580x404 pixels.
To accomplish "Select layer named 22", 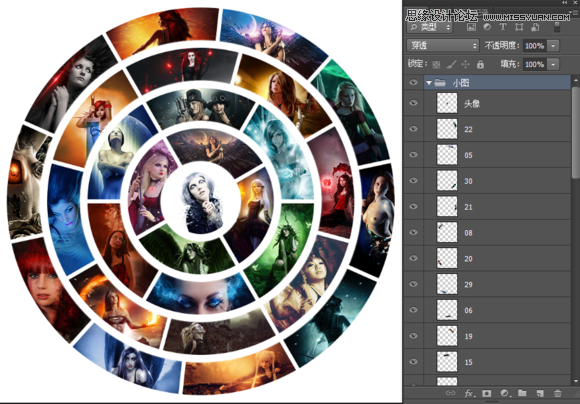I will (x=468, y=129).
